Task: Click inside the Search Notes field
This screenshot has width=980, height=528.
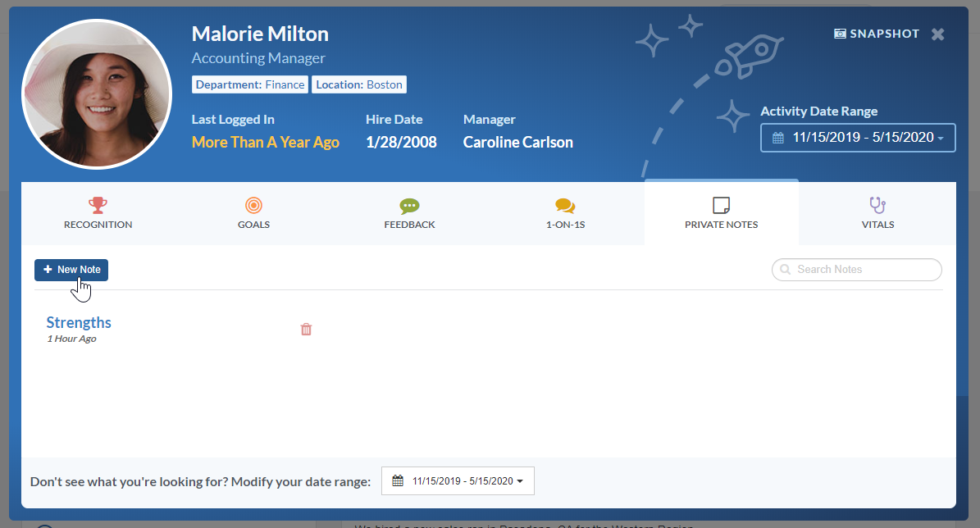Action: pos(856,270)
